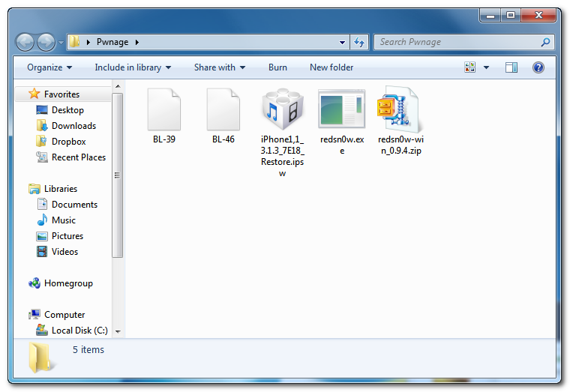570x392 pixels.
Task: Select Local Disk (C:) in navigation pane
Action: pyautogui.click(x=79, y=331)
